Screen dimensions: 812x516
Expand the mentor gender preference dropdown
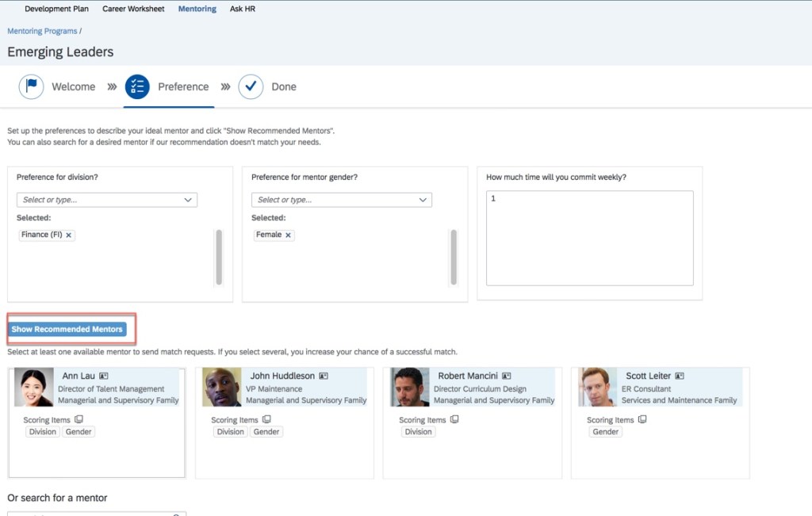(423, 200)
